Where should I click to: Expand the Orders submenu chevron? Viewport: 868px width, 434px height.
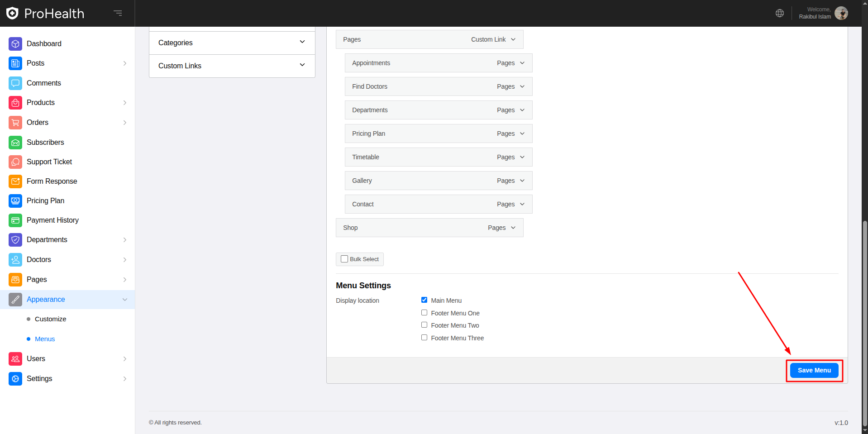[x=125, y=123]
